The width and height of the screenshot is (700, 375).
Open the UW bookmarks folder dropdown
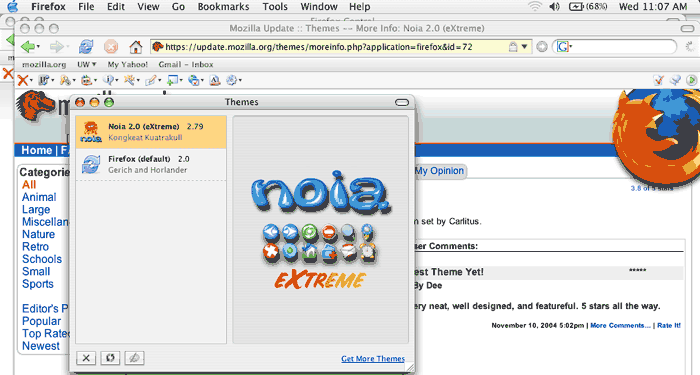tap(87, 64)
